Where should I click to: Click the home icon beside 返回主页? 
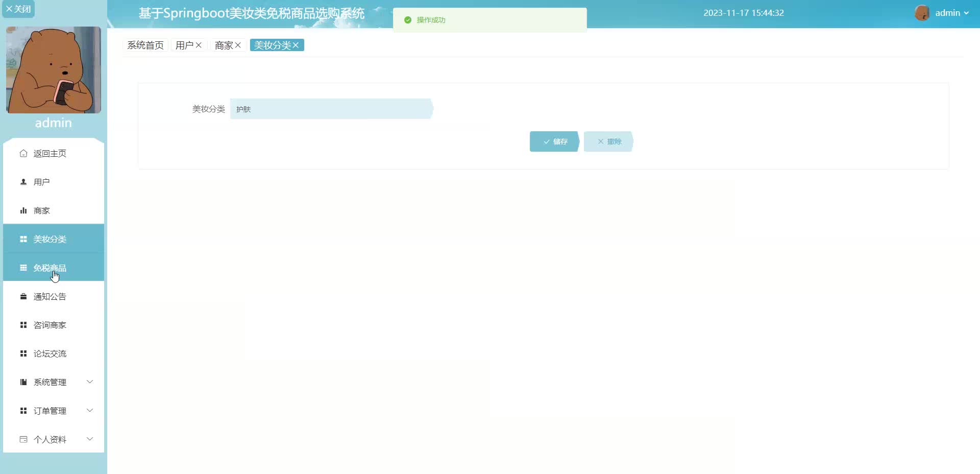click(23, 153)
